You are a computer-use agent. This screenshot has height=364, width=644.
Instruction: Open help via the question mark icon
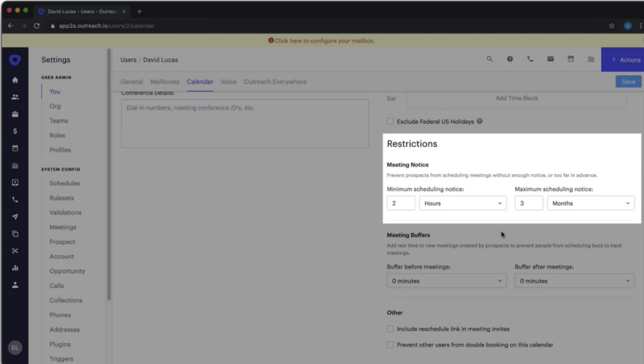tap(509, 59)
